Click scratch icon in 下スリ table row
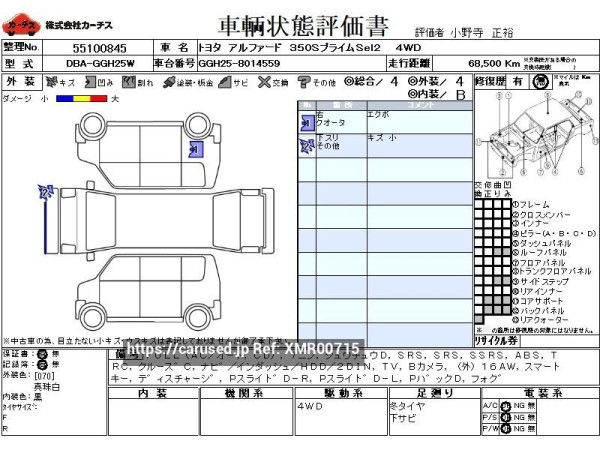Image resolution: width=600 pixels, height=450 pixels. coord(307,146)
